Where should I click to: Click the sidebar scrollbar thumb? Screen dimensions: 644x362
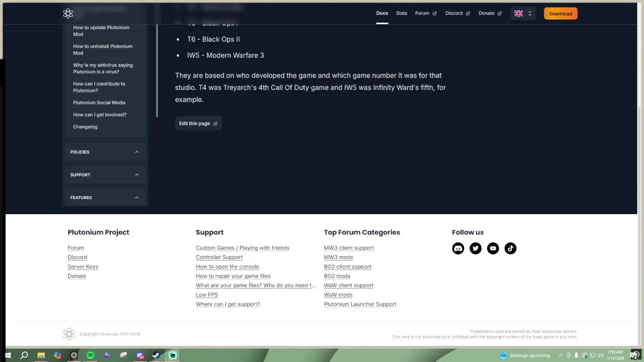pos(157,70)
